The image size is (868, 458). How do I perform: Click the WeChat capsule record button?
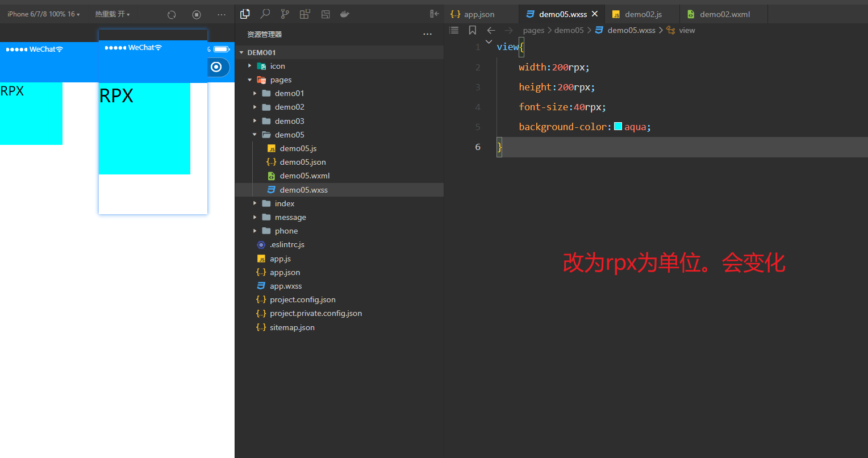(x=216, y=67)
